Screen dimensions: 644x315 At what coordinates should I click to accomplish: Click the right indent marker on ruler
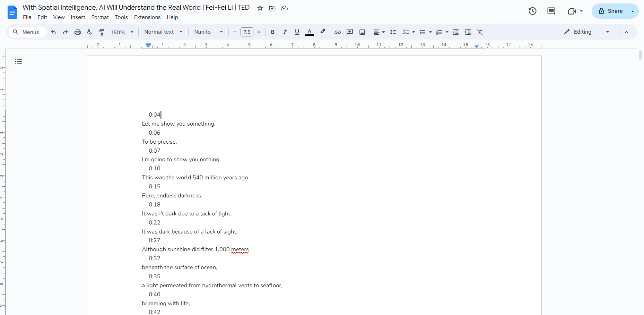point(477,46)
